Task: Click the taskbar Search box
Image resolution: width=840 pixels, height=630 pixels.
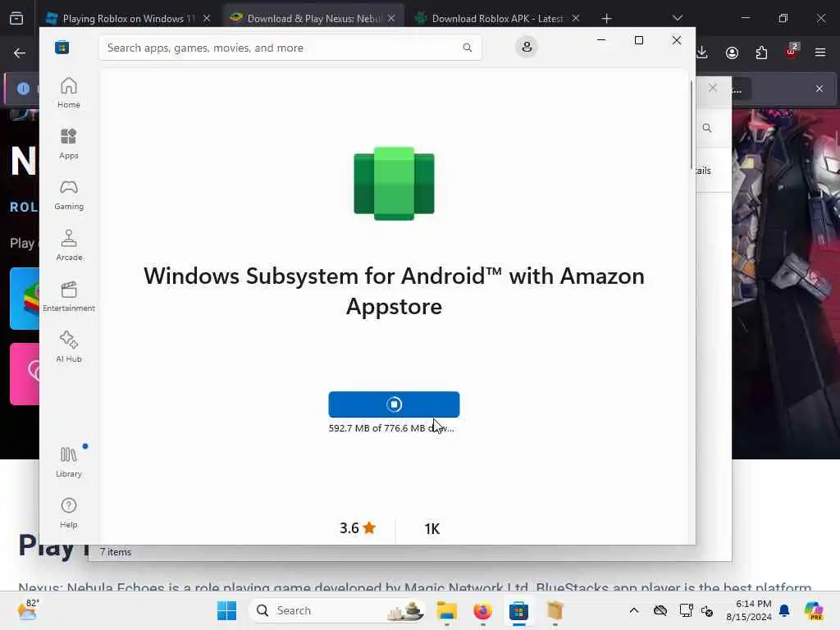Action: point(339,610)
